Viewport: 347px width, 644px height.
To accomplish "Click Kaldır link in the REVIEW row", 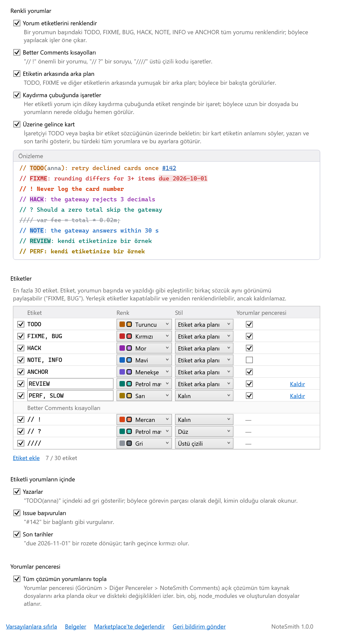I will [297, 384].
